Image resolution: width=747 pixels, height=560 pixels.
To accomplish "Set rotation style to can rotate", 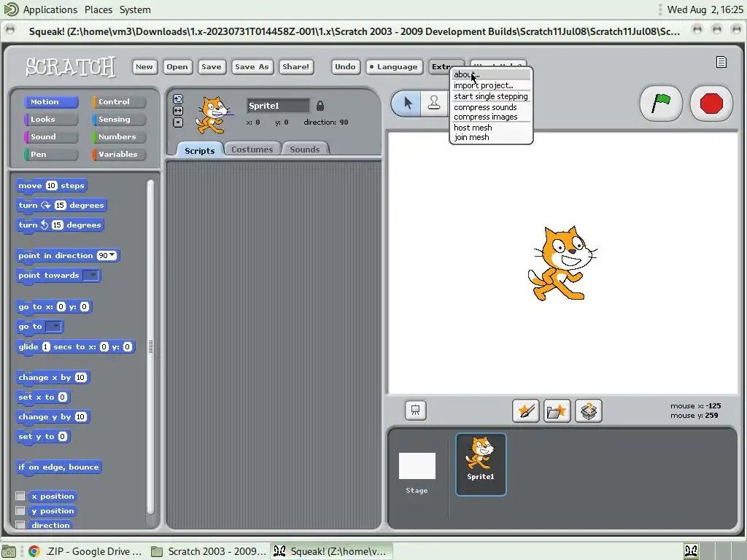I will [178, 99].
